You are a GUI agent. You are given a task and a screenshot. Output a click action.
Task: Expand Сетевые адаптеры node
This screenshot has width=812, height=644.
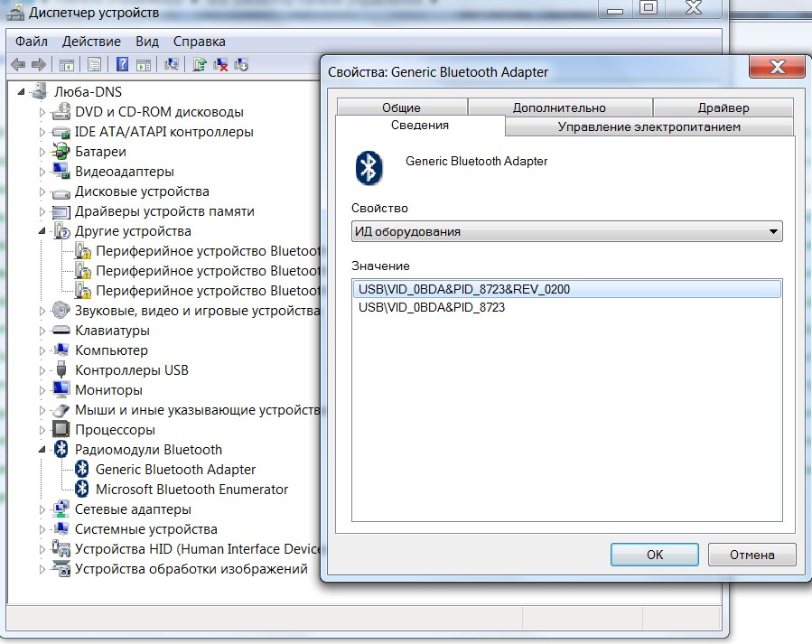42,509
